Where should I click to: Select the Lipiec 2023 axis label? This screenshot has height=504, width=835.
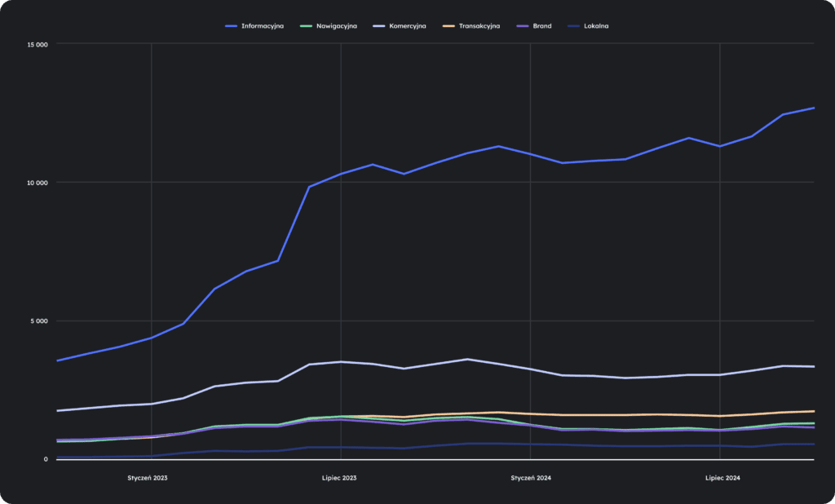pyautogui.click(x=339, y=478)
